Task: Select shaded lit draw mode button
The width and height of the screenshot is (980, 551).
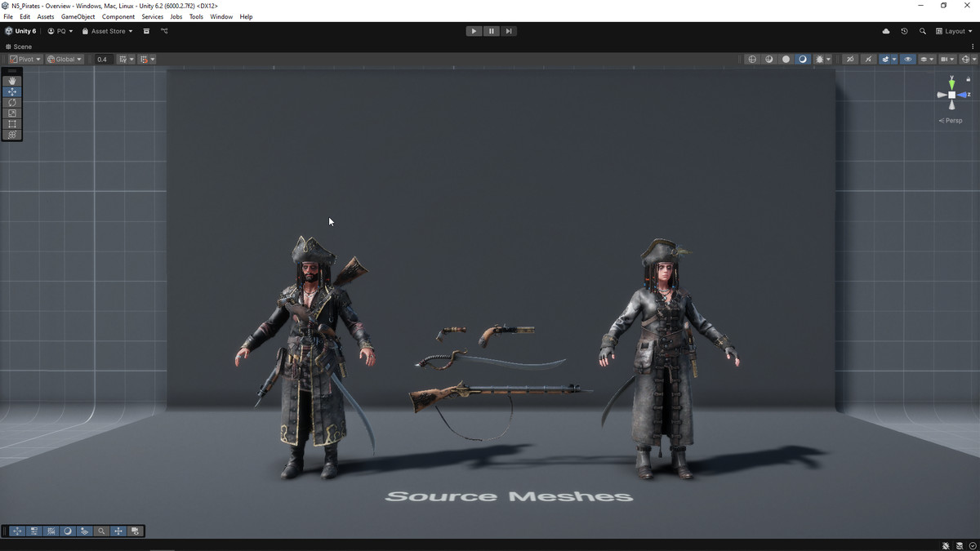Action: [803, 59]
